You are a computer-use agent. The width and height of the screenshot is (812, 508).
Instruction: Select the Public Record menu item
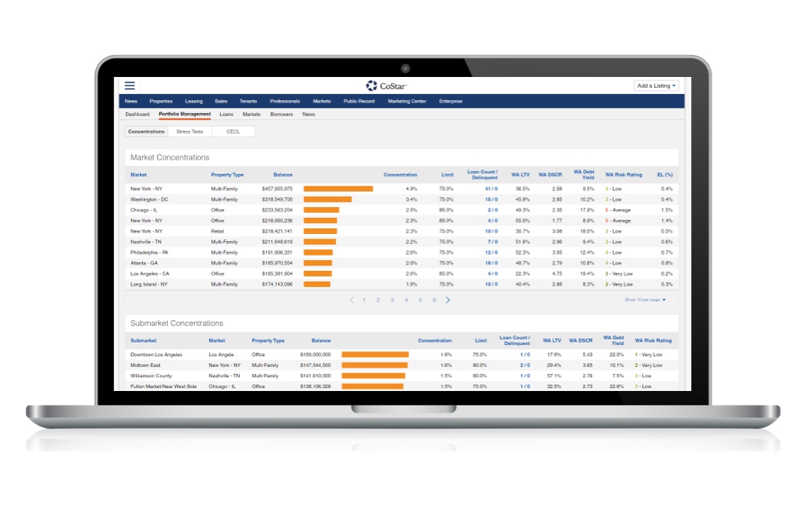pyautogui.click(x=359, y=101)
